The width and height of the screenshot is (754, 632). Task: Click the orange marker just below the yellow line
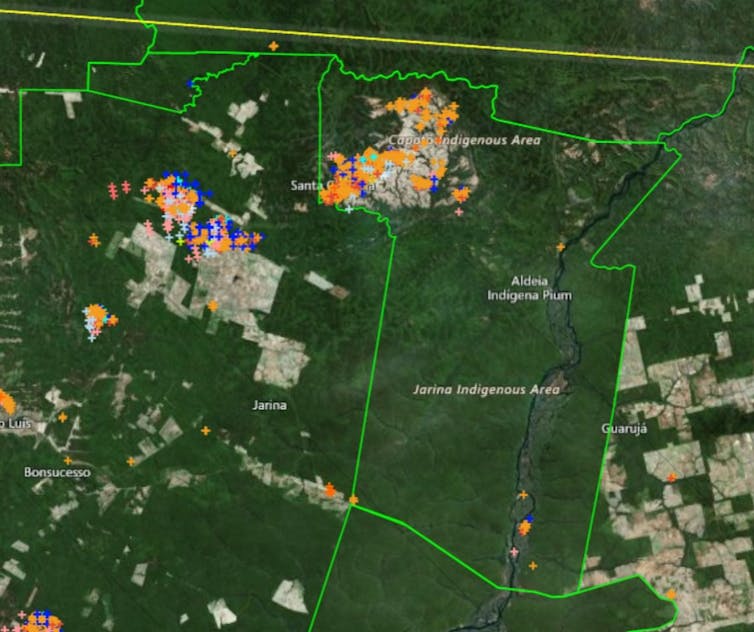(273, 46)
